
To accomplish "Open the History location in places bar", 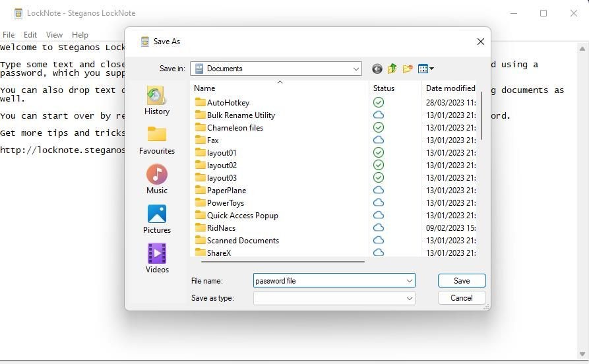I will point(156,100).
